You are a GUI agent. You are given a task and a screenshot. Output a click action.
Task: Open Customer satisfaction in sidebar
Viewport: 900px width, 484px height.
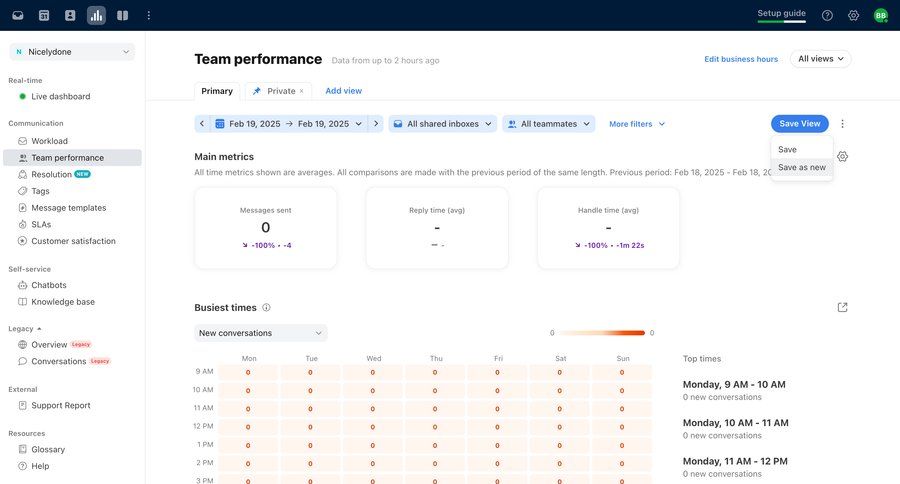coord(73,241)
